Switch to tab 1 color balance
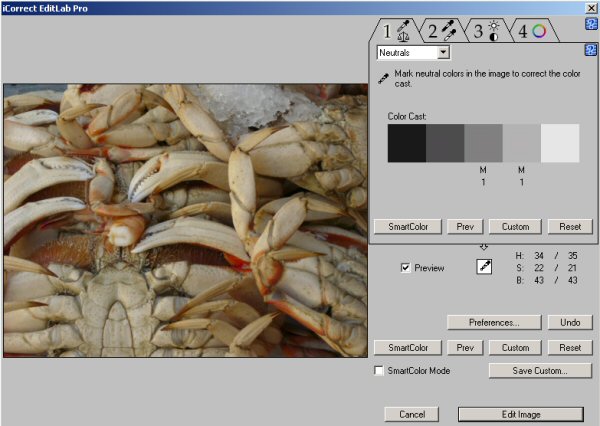600x426 pixels. (396, 31)
